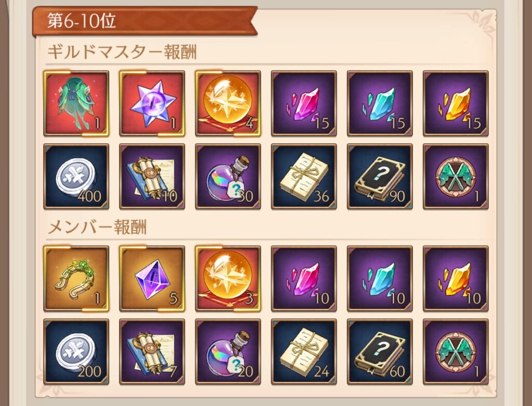Tap the horseshoe wreath reward in member rewards
Viewport: 532px width, 406px height.
76,279
